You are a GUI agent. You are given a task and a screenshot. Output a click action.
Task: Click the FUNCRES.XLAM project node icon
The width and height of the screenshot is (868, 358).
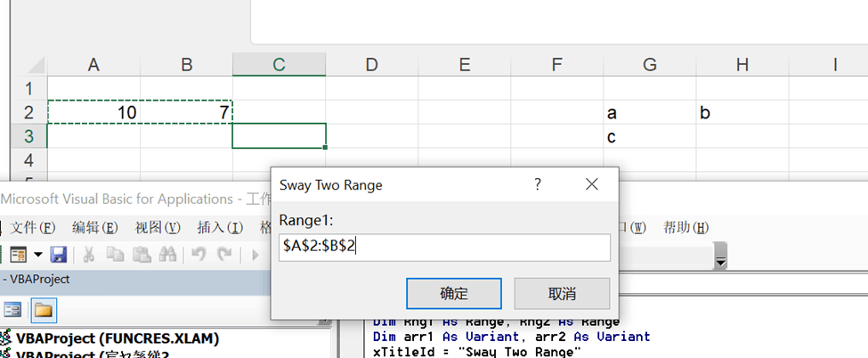coord(6,338)
